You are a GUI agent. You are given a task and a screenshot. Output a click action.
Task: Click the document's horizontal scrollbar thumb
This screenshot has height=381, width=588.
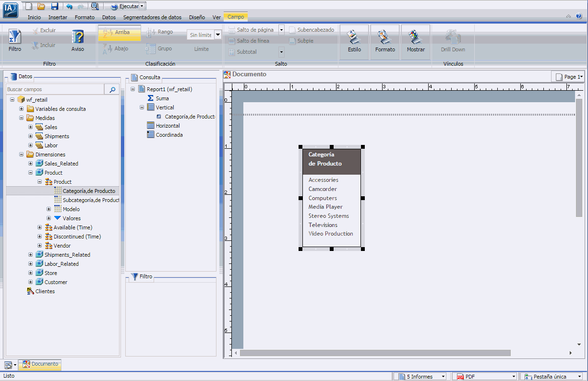click(x=375, y=353)
